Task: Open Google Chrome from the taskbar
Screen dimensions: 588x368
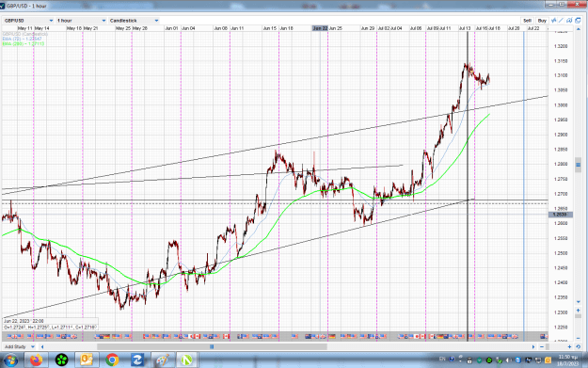Action: click(112, 360)
